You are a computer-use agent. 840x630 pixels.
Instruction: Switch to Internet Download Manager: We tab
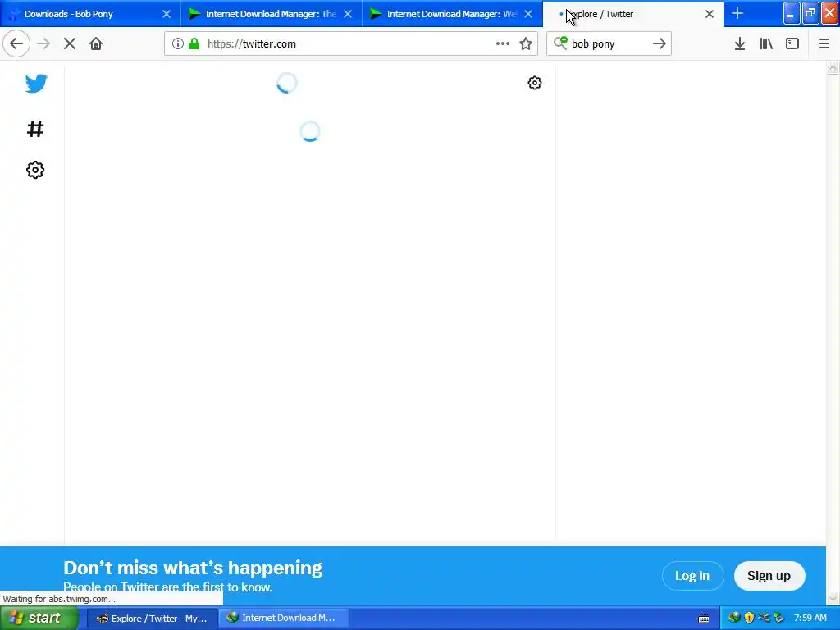point(452,14)
